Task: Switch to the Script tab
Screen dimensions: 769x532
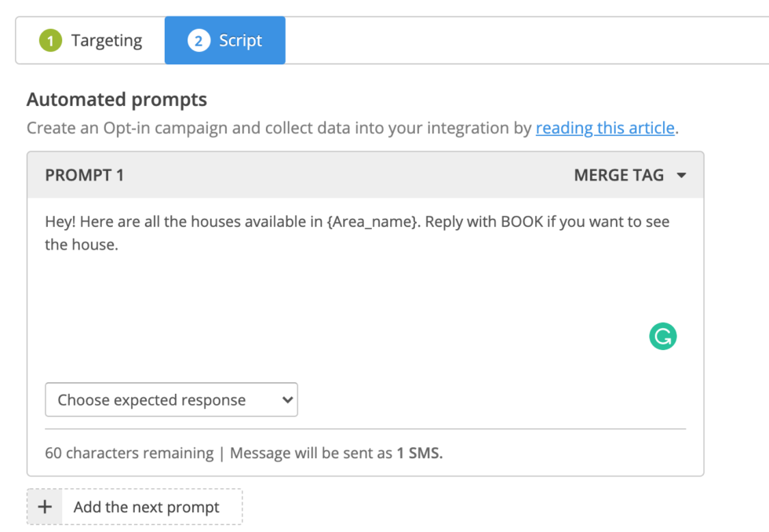Action: pos(240,40)
